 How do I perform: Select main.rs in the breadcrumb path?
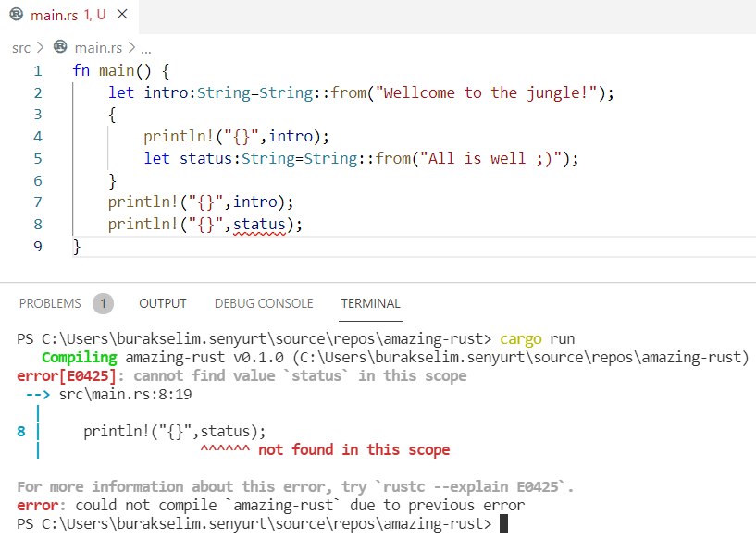point(98,47)
